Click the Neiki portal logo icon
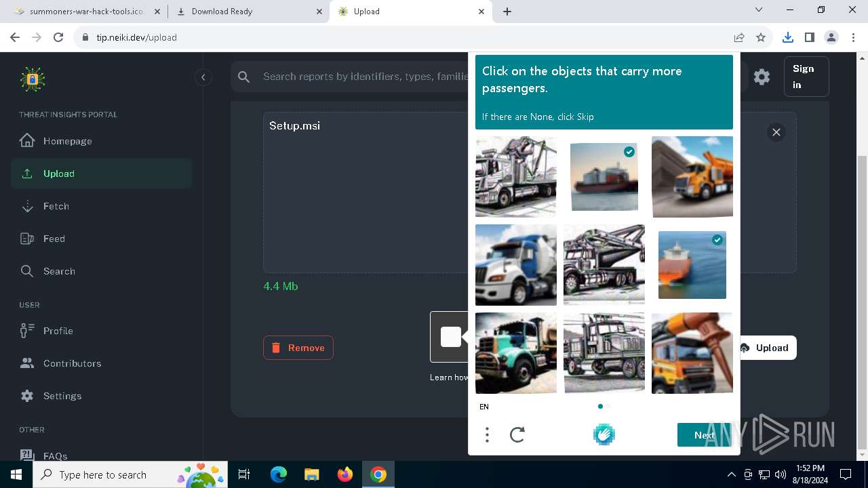 pyautogui.click(x=33, y=79)
